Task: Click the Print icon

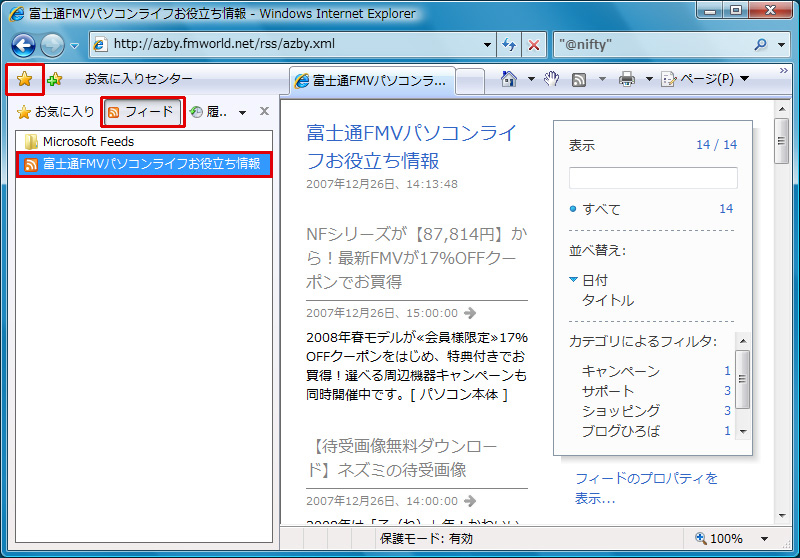Action: tap(627, 79)
